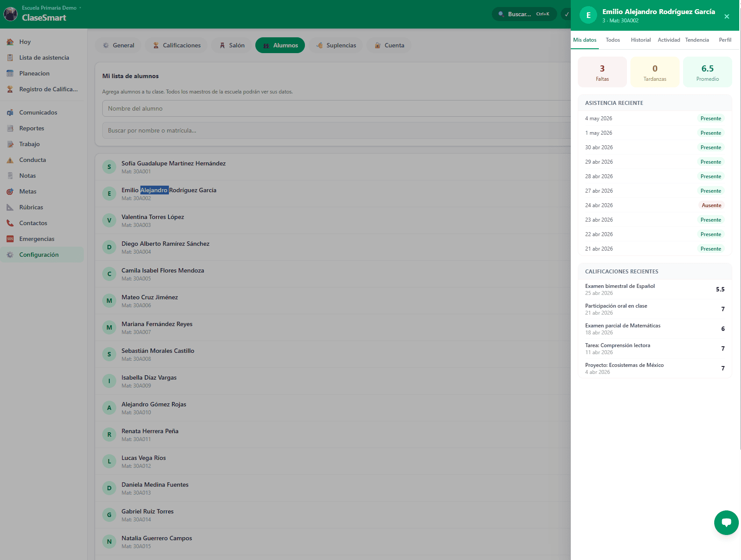Image resolution: width=741 pixels, height=560 pixels.
Task: Open the Salón settings tab
Action: click(x=232, y=45)
